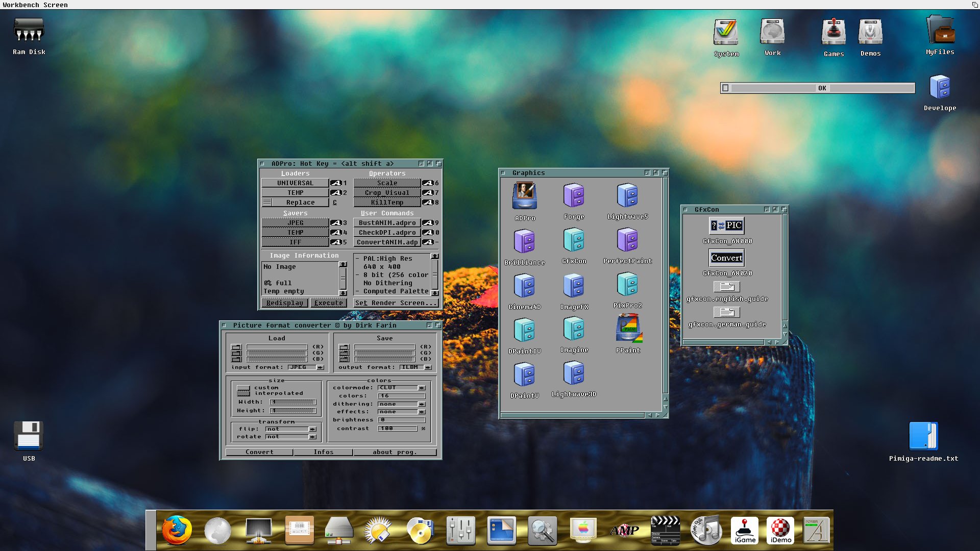Launch the GfxCon_68020 Convert icon

[727, 258]
